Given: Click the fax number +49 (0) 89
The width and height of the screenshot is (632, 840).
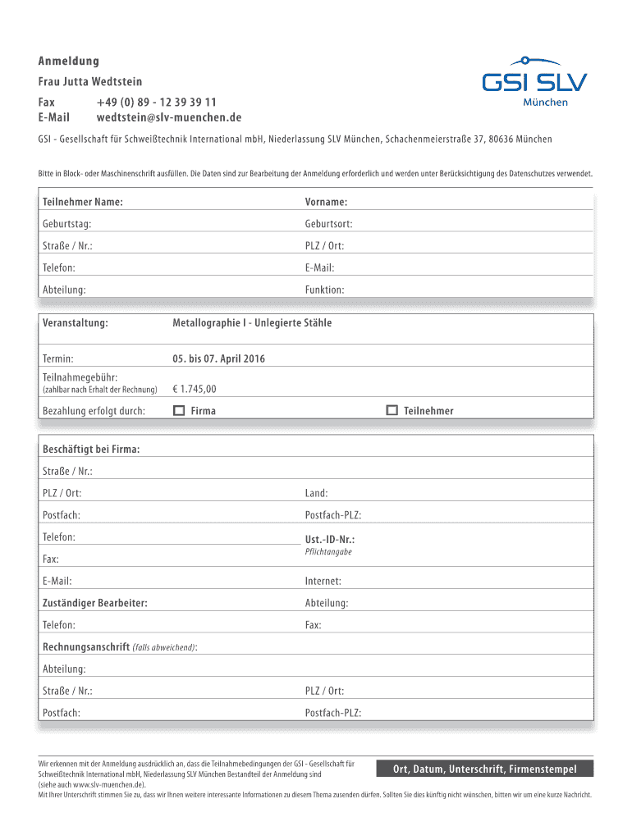Looking at the screenshot, I should [x=156, y=103].
